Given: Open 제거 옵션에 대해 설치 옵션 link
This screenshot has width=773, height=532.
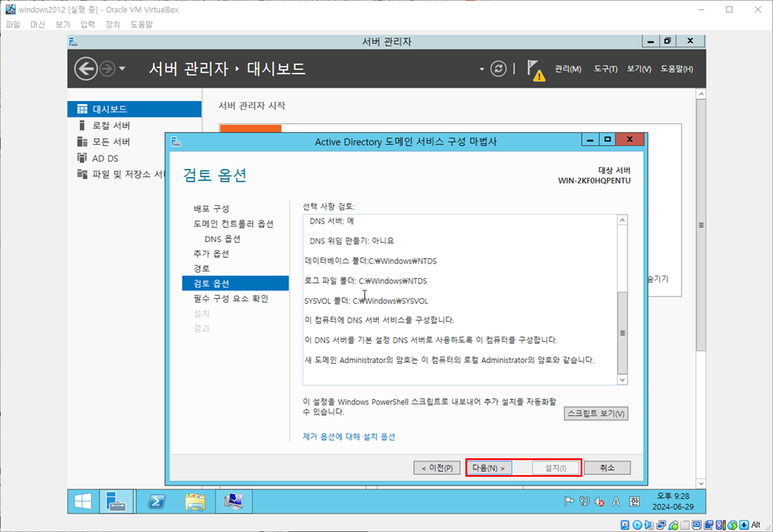Looking at the screenshot, I should [x=348, y=437].
